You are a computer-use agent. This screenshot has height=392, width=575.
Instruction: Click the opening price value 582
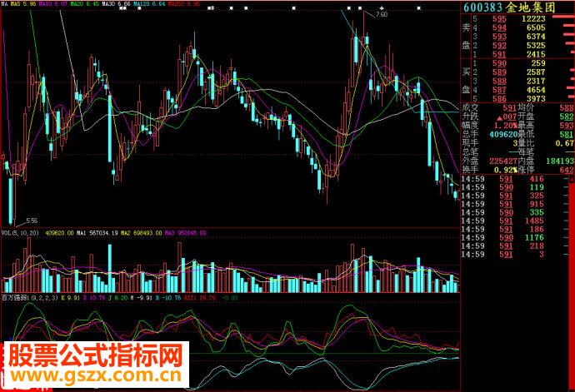pos(567,117)
